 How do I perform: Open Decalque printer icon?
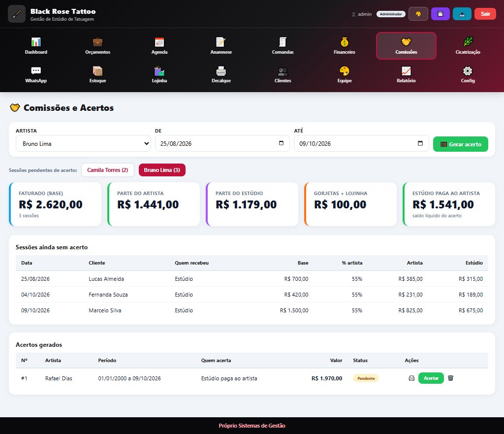pos(221,71)
